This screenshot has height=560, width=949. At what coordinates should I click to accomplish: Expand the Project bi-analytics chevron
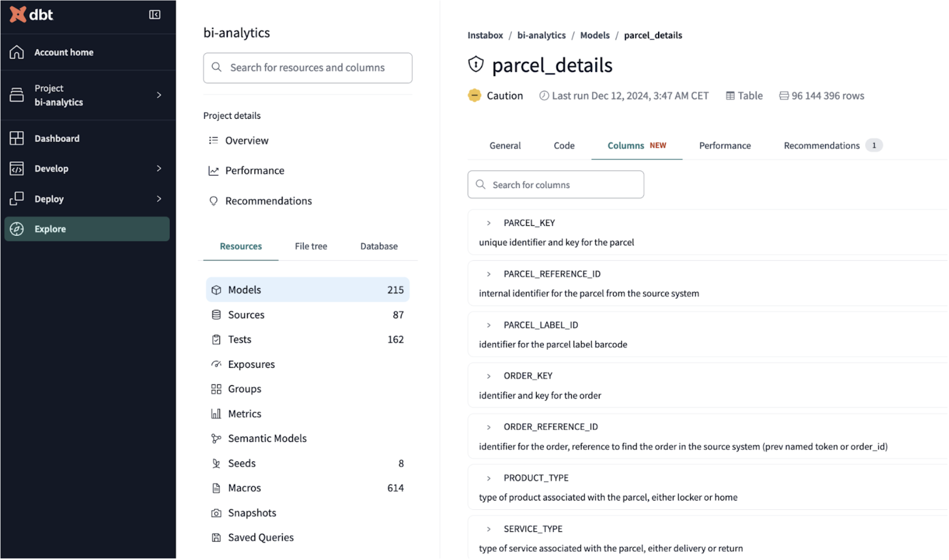click(x=159, y=95)
